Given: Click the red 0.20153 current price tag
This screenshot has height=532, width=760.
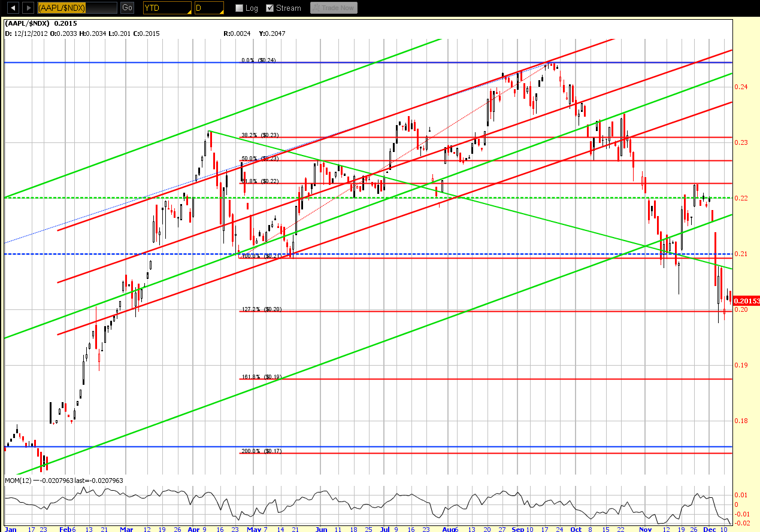Looking at the screenshot, I should coord(746,301).
